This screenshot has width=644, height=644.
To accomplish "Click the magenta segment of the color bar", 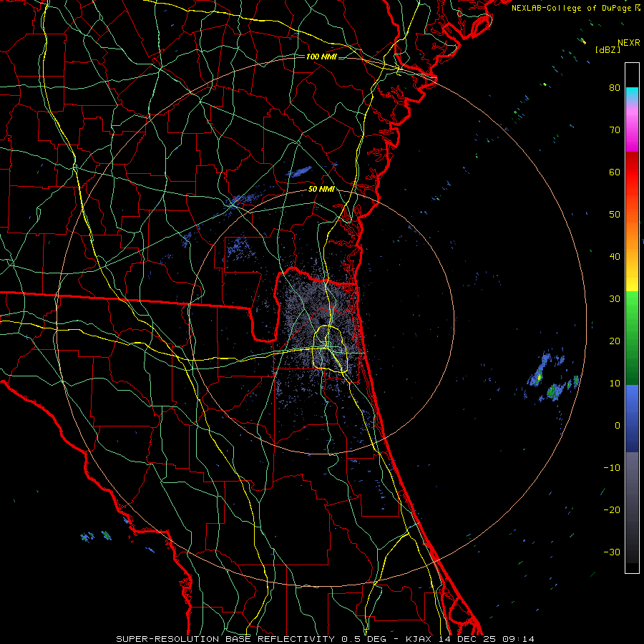I will click(x=632, y=132).
